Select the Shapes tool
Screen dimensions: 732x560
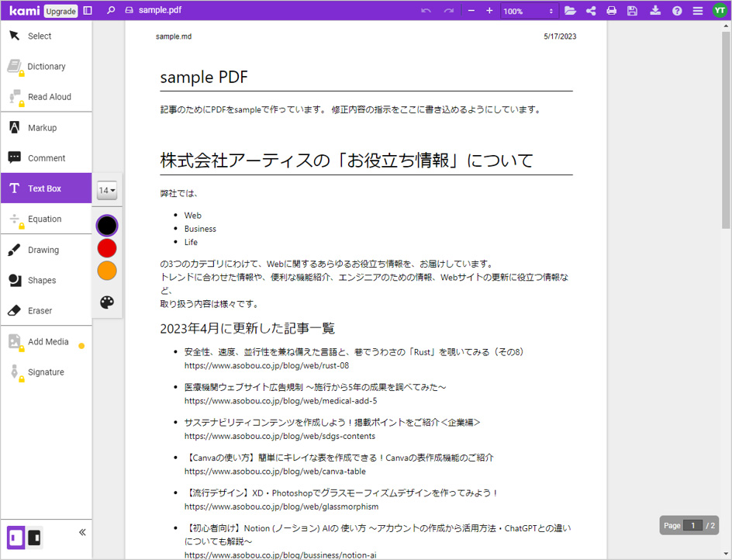46,280
